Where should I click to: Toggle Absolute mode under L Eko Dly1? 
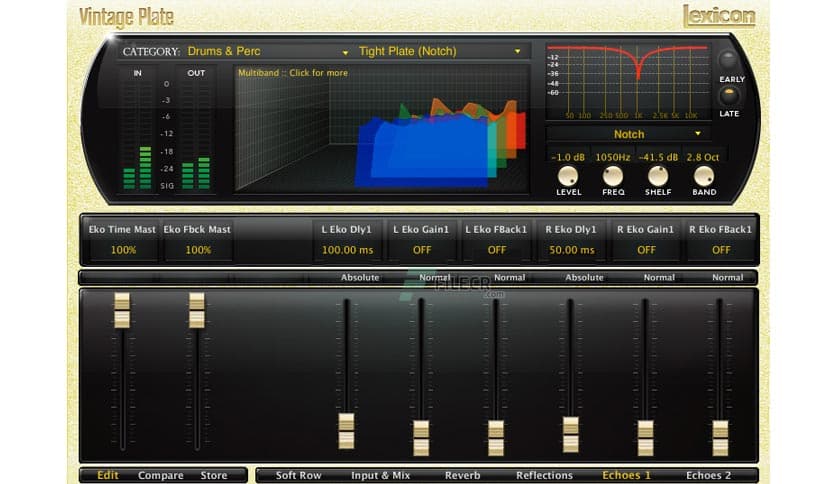pyautogui.click(x=360, y=277)
